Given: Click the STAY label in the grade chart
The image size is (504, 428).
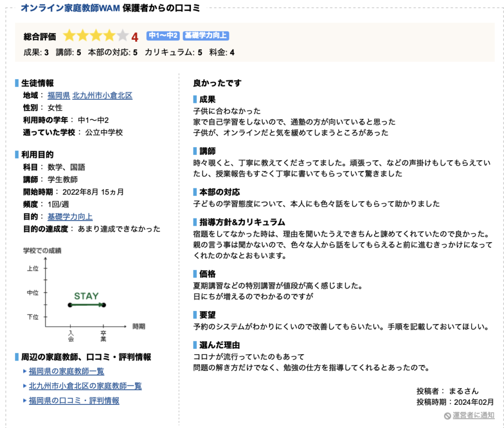Looking at the screenshot, I should click(x=86, y=296).
